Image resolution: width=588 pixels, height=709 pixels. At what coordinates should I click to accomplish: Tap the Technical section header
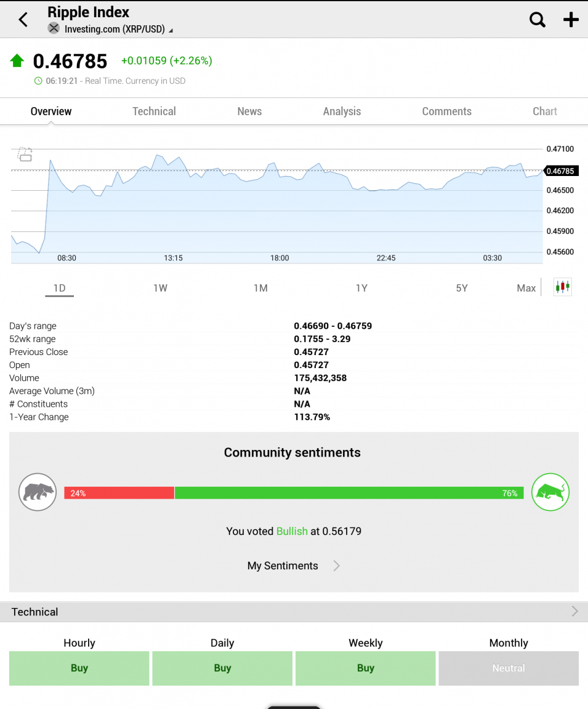[294, 612]
